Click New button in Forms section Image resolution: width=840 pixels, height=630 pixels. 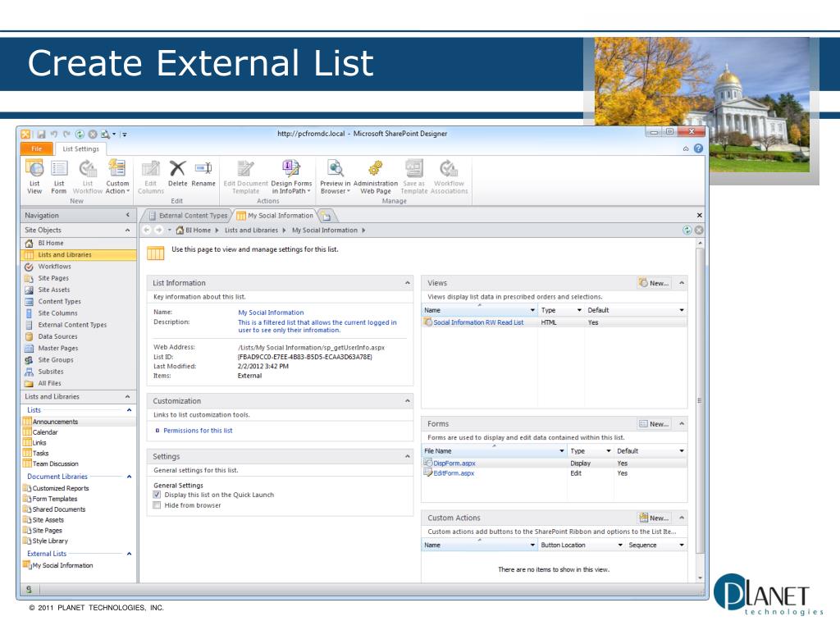click(x=654, y=424)
